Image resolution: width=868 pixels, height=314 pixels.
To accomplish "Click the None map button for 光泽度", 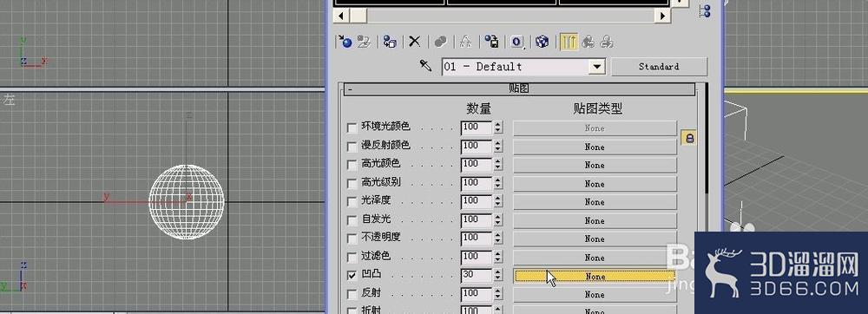I will tap(595, 202).
